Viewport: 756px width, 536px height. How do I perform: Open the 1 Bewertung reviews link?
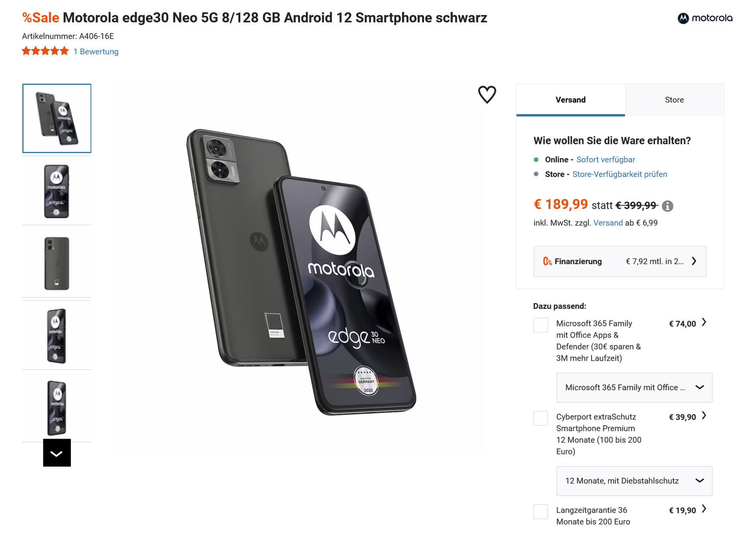click(x=96, y=52)
